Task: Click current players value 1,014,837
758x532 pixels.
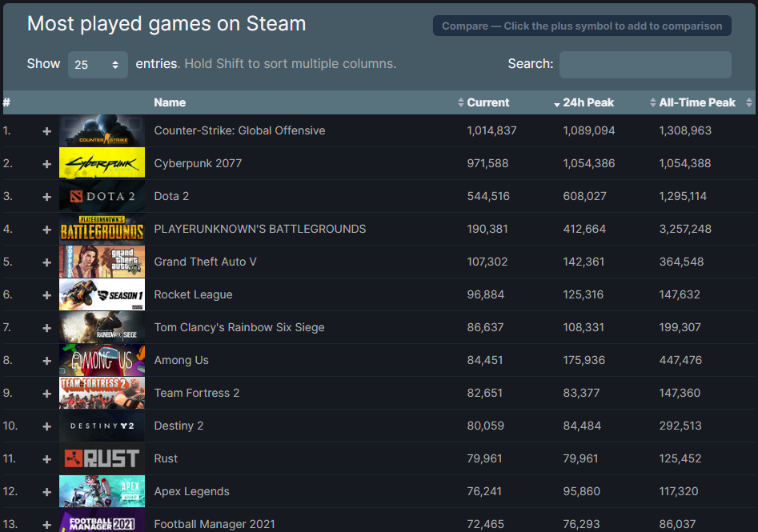Action: pos(491,130)
